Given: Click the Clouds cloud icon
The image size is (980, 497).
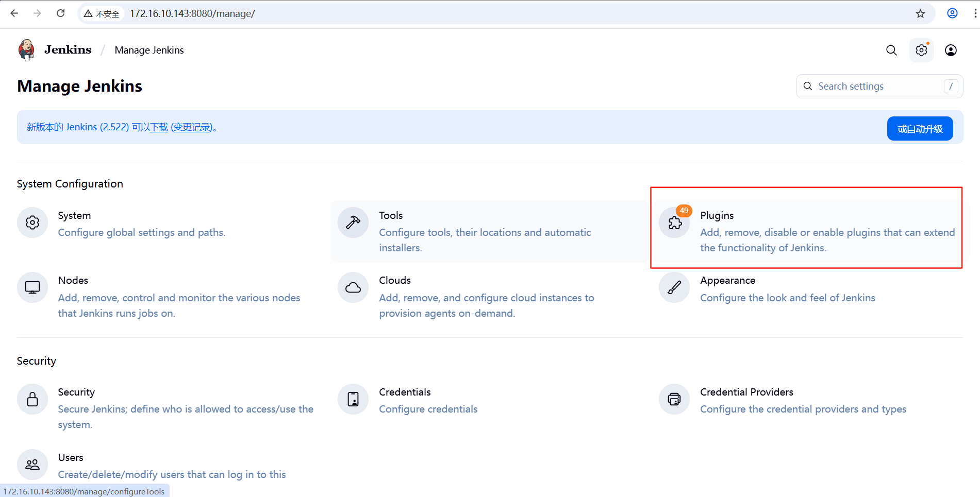Looking at the screenshot, I should (353, 287).
